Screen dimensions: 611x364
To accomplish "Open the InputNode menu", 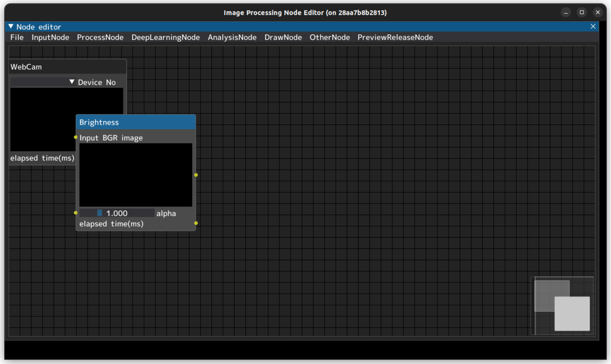I will [x=50, y=37].
